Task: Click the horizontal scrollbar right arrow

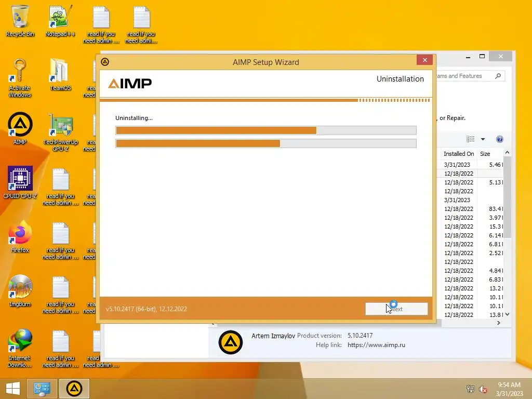Action: 498,323
